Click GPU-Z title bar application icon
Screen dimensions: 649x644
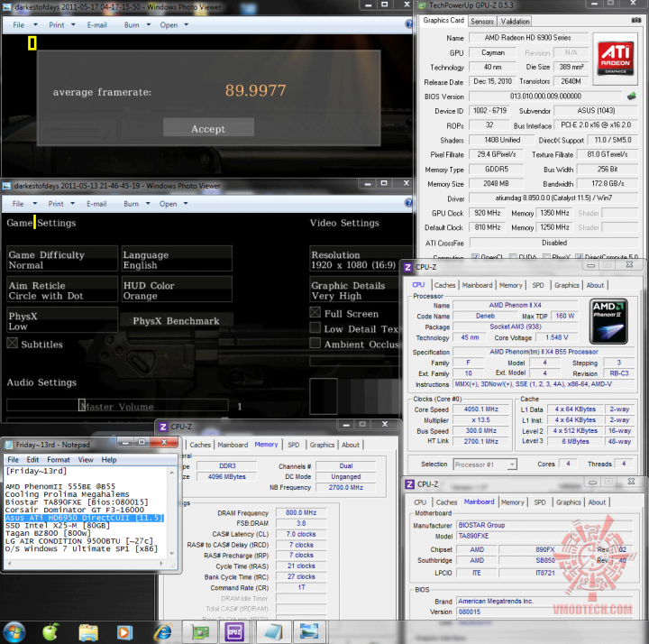point(422,5)
